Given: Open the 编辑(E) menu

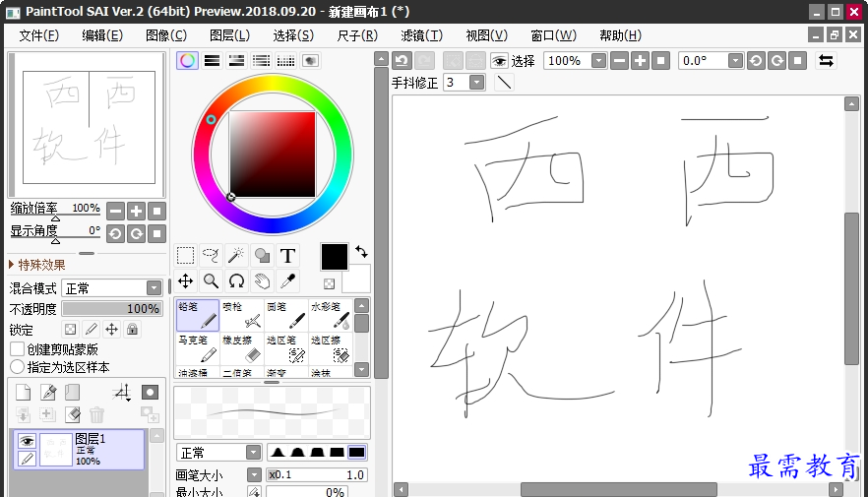Looking at the screenshot, I should pos(102,35).
